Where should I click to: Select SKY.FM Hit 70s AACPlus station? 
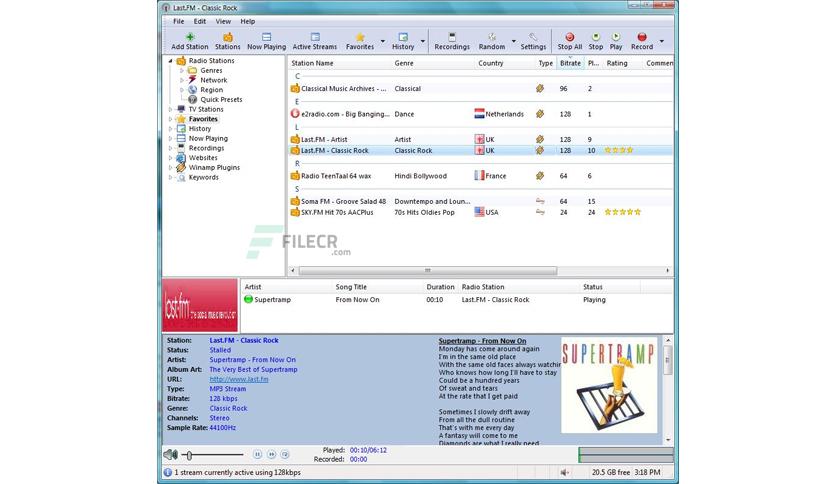tap(480, 212)
